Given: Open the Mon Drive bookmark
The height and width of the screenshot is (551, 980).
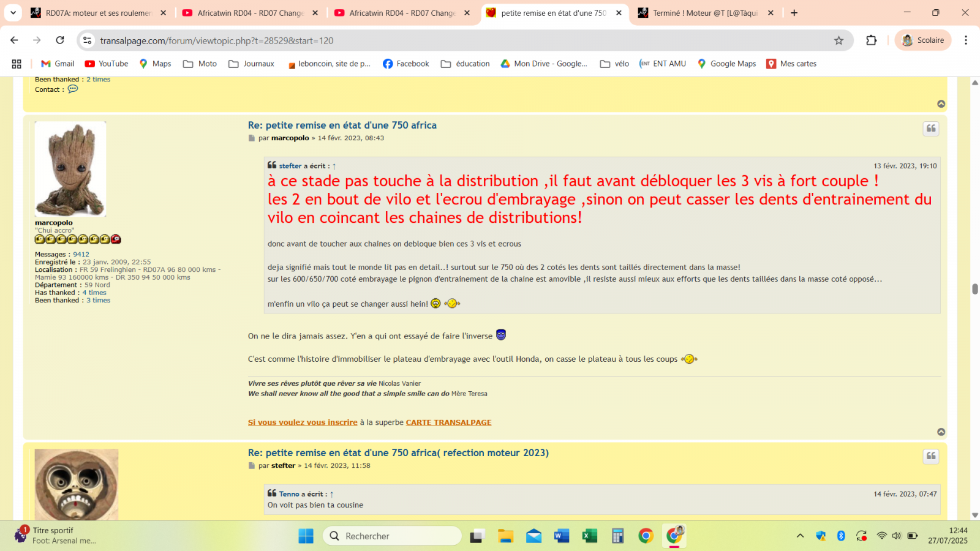Looking at the screenshot, I should [544, 63].
